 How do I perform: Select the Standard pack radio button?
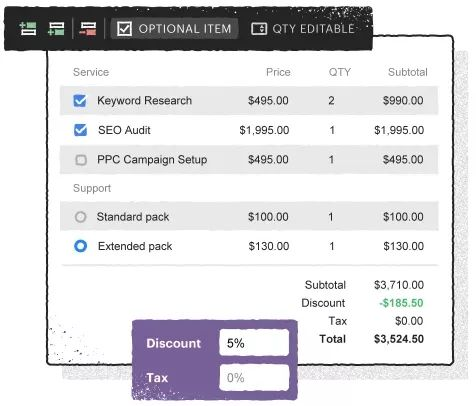pos(80,217)
